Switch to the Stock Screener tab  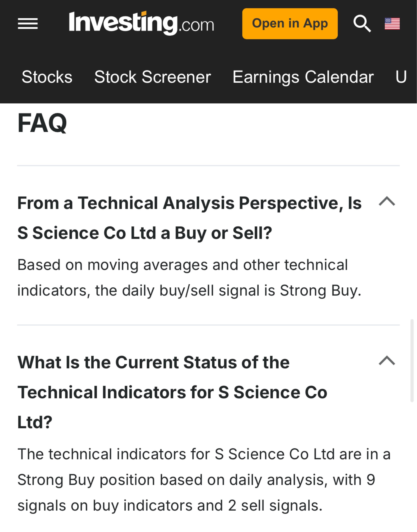153,77
